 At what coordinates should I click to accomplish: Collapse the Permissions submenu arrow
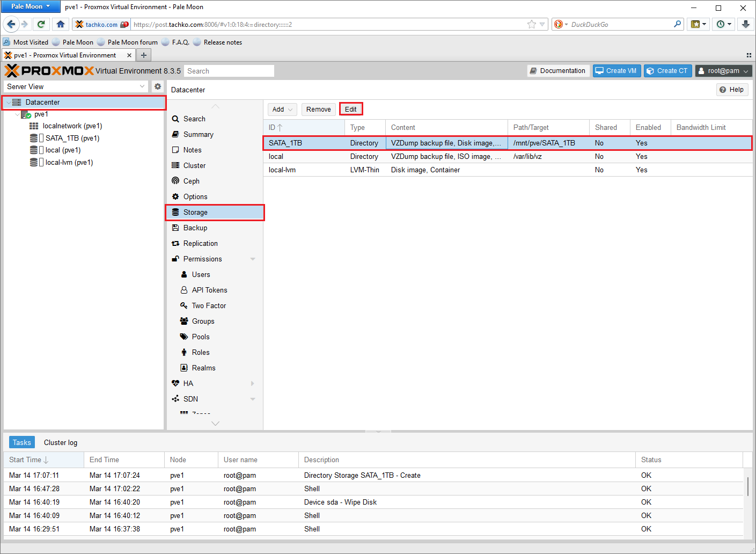(x=253, y=259)
